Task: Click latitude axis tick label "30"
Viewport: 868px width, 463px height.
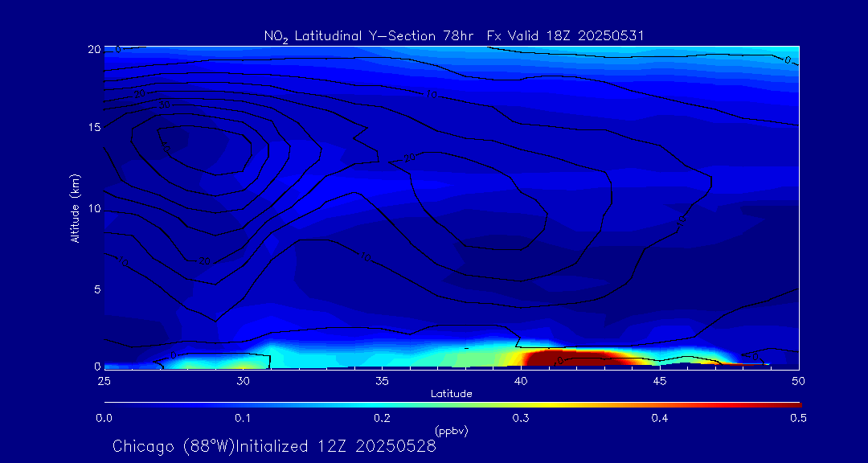Action: 243,380
